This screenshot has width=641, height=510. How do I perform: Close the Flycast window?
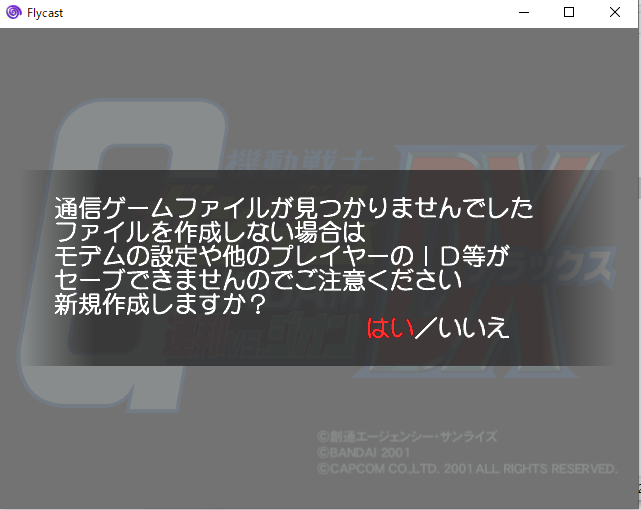[x=615, y=13]
